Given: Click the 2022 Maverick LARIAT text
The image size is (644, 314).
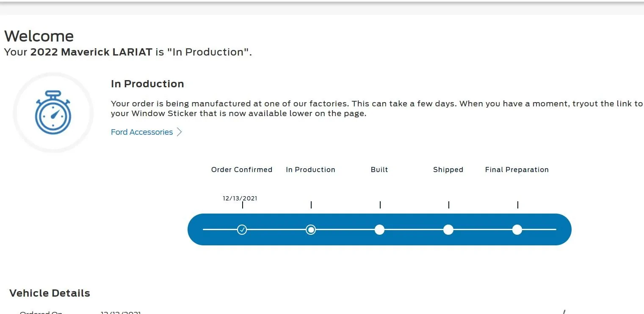Looking at the screenshot, I should coord(91,52).
